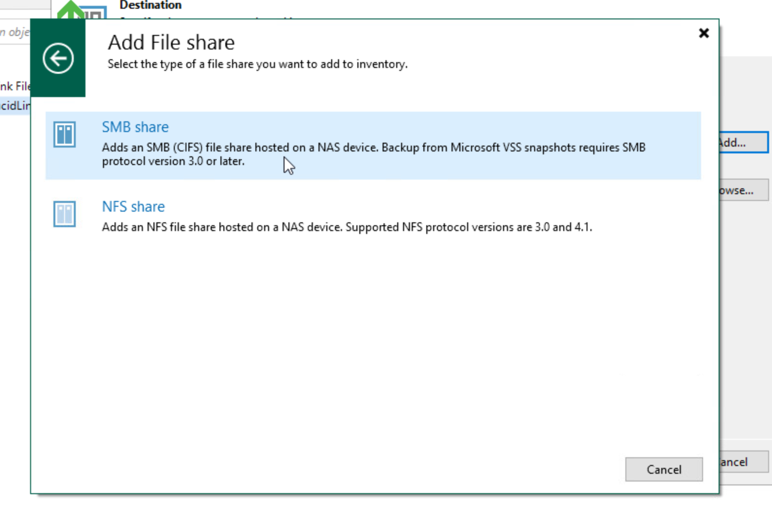
Task: Click the SMB share NAS icon
Action: pos(65,134)
